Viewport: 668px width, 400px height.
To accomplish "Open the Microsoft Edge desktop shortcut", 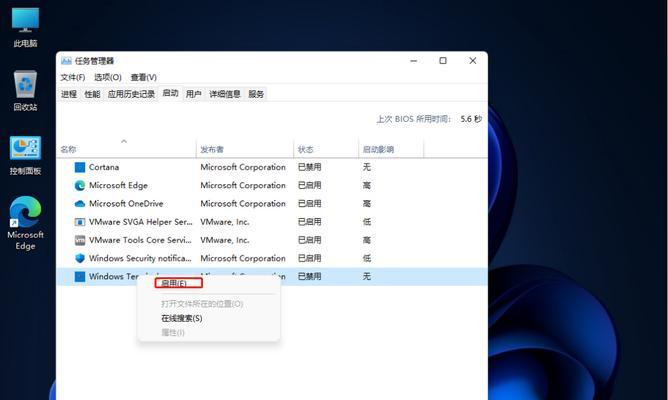I will click(25, 223).
